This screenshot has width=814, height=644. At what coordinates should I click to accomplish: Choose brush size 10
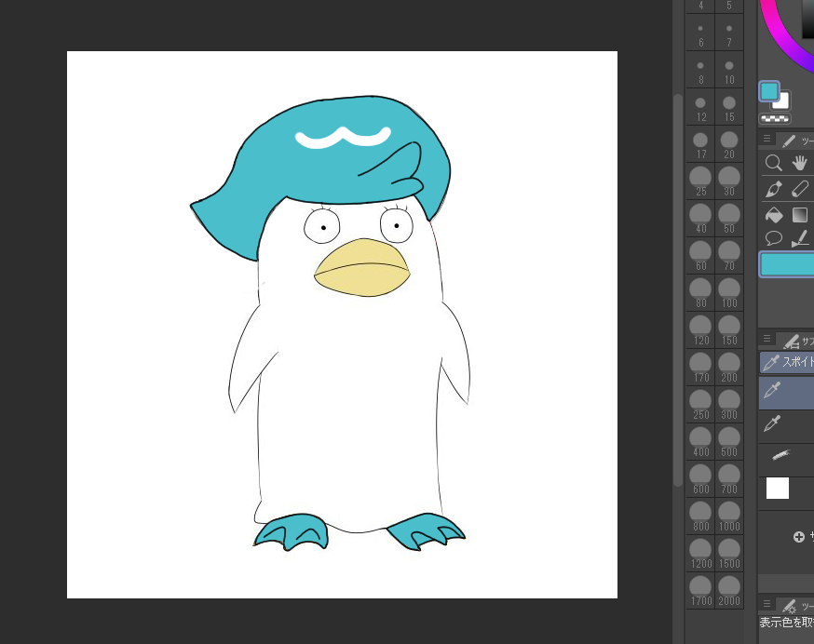pos(729,70)
